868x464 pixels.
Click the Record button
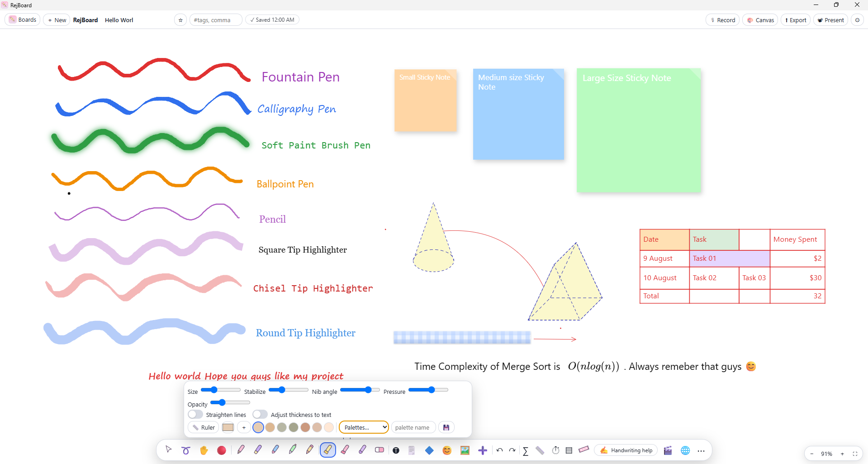(x=723, y=20)
